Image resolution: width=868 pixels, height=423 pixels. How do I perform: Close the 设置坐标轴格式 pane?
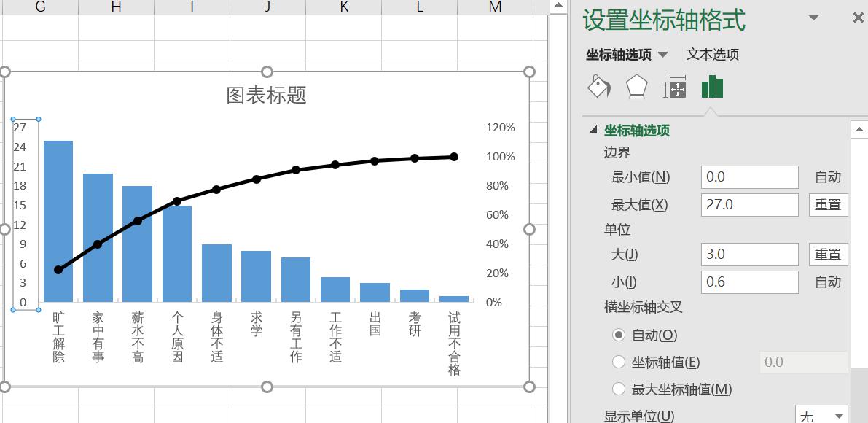(858, 18)
